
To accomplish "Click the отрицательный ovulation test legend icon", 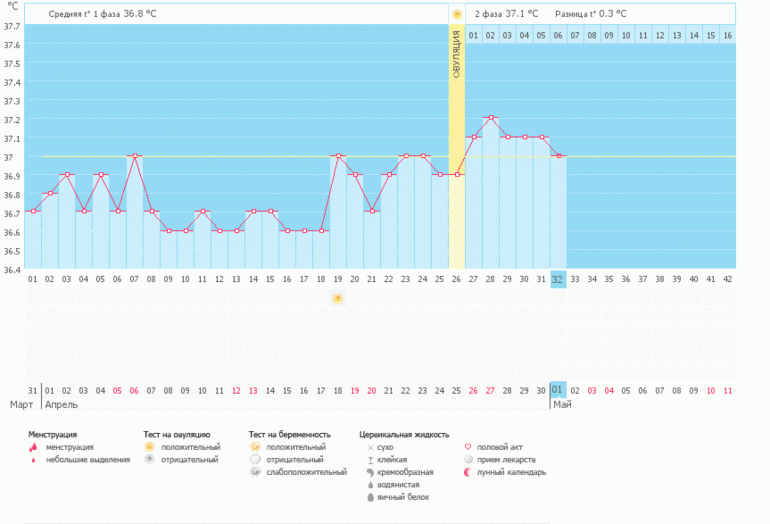I will pos(150,460).
